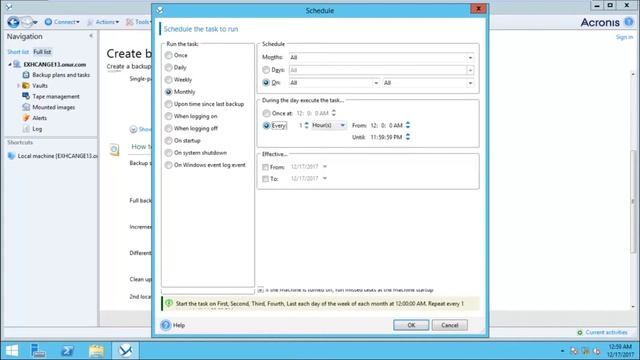Select On system shutdown option

[x=169, y=153]
